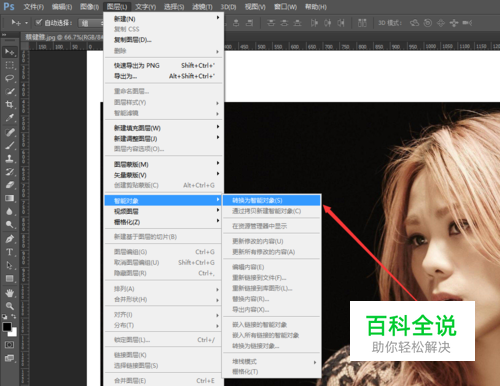
Task: Click the default colors reset icon
Action: tap(4, 316)
